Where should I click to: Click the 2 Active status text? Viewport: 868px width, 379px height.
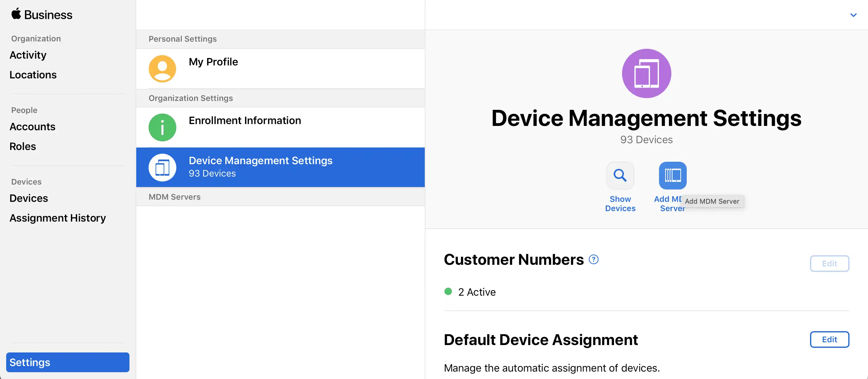477,292
